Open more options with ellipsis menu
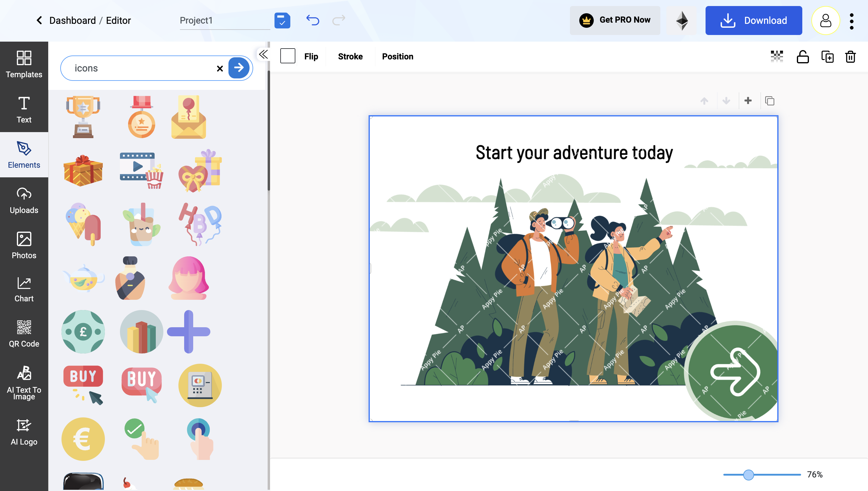This screenshot has height=491, width=868. click(x=854, y=20)
